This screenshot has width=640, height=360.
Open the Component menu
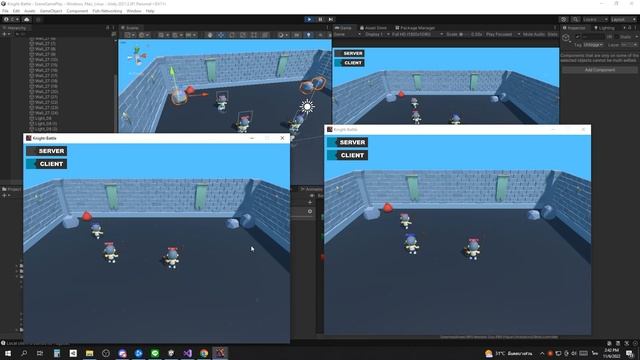pos(77,11)
